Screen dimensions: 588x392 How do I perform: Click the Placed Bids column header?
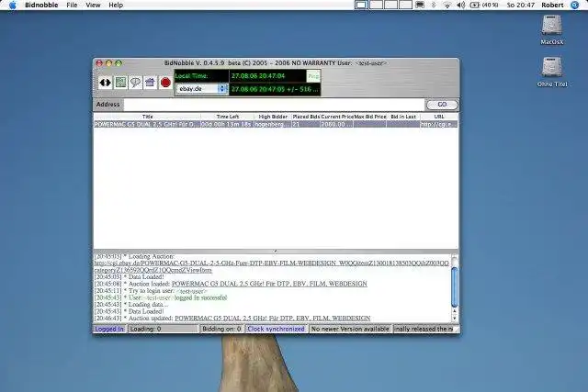[306, 117]
